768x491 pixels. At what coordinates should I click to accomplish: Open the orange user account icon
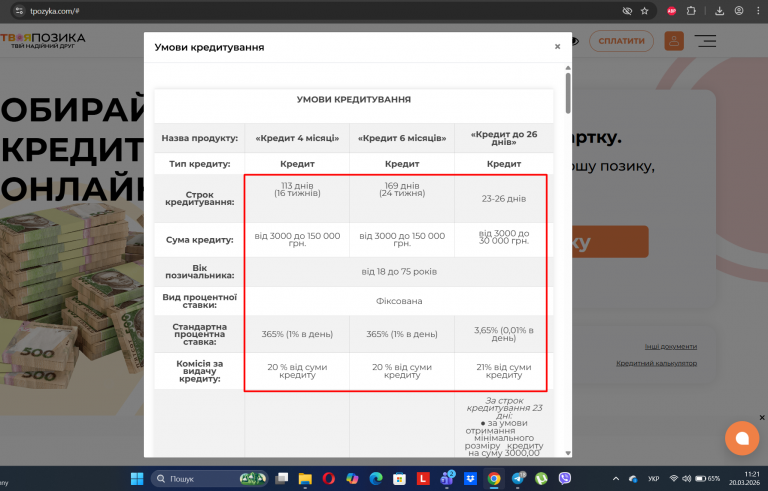point(673,41)
